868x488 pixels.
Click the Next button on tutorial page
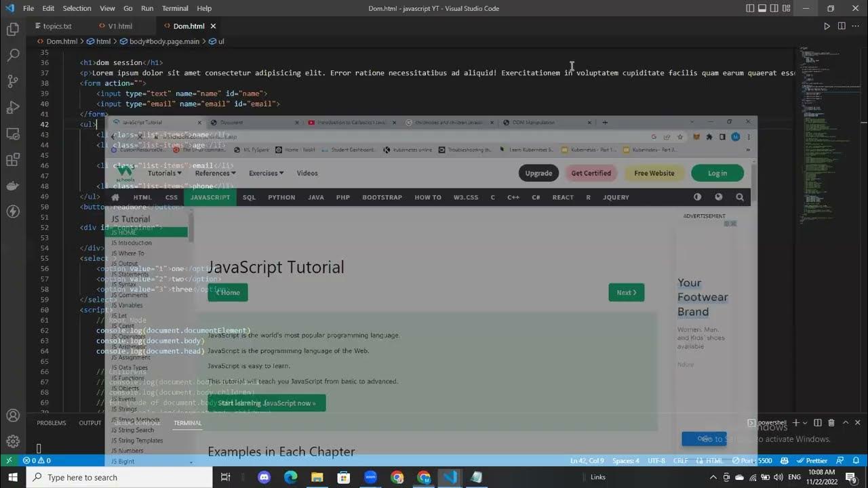point(627,292)
